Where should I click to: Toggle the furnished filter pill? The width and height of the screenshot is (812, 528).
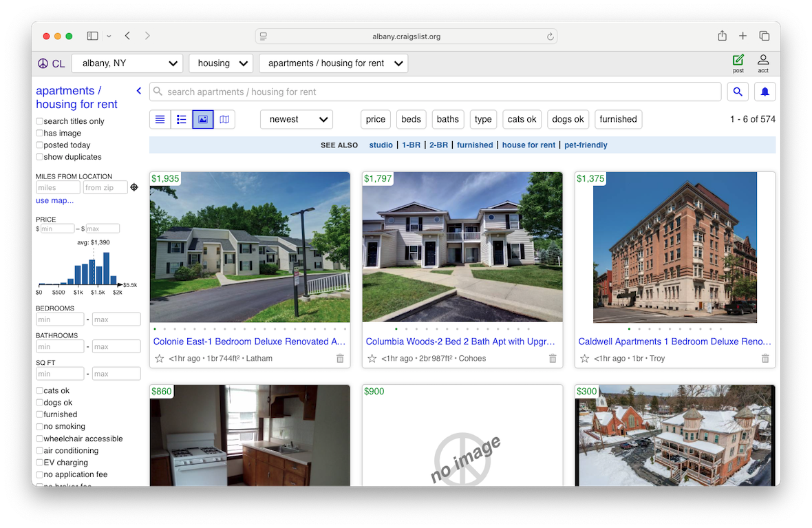click(x=619, y=119)
